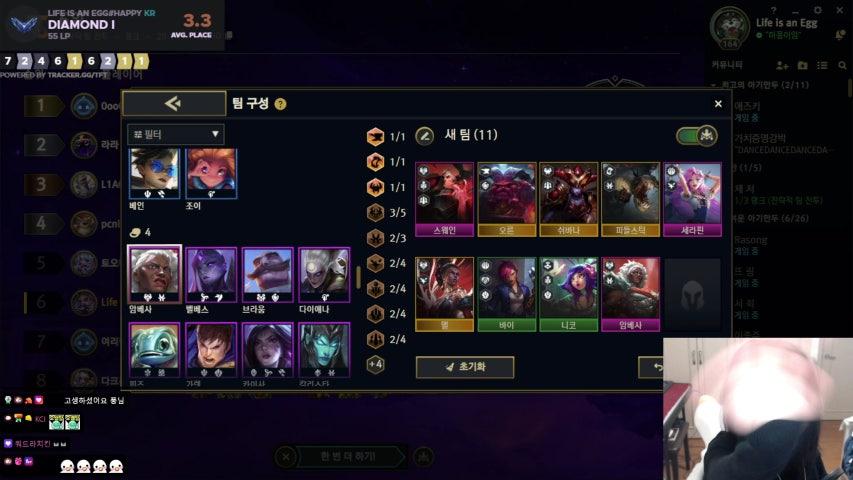Select the 2/3 trait icon
Screen dimensions: 853x480
tap(375, 238)
